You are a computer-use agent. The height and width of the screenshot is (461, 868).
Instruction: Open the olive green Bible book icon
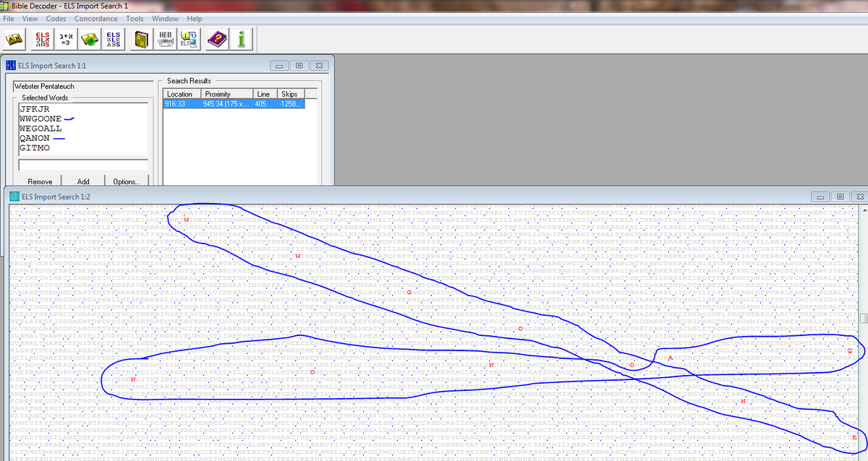click(142, 40)
